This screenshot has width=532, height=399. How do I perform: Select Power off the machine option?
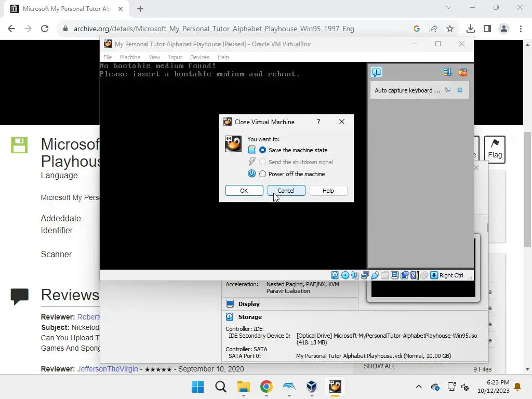pos(262,174)
